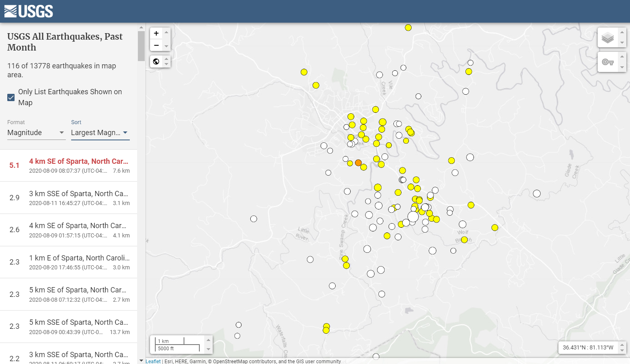Select the 5.1 earthquake 4 km SE of Sparta

click(x=69, y=165)
